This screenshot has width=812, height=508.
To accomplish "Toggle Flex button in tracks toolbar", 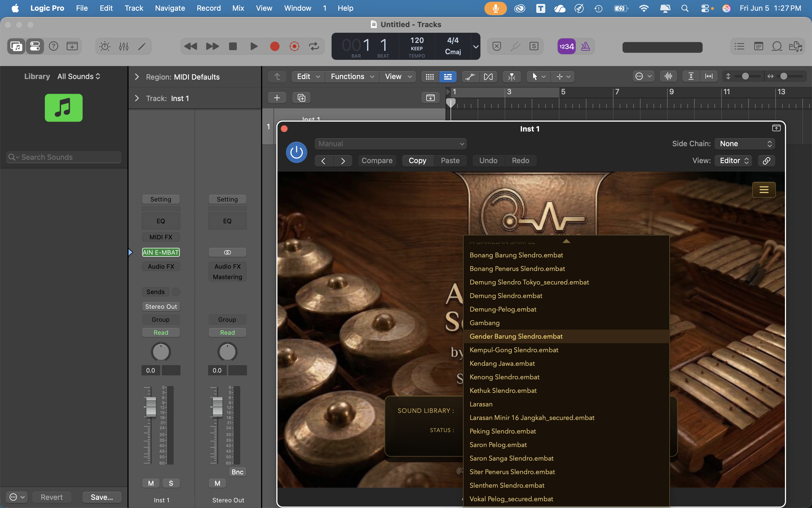I will [x=488, y=76].
